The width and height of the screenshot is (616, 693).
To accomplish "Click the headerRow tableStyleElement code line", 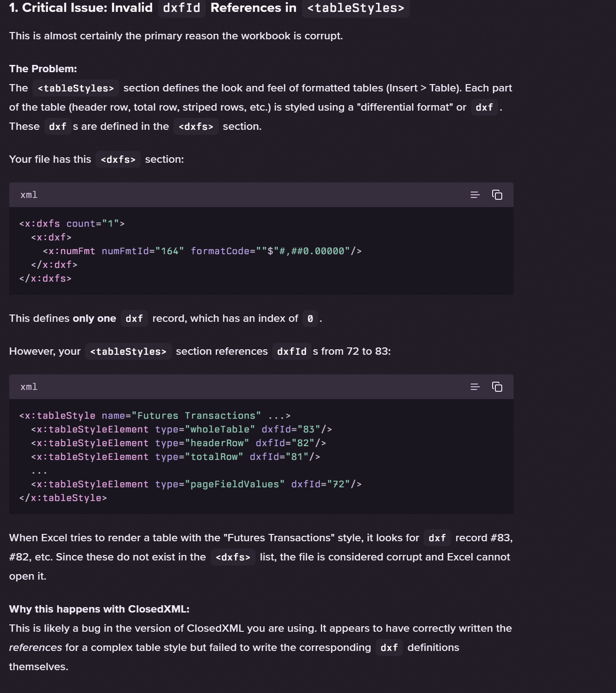I will 178,443.
